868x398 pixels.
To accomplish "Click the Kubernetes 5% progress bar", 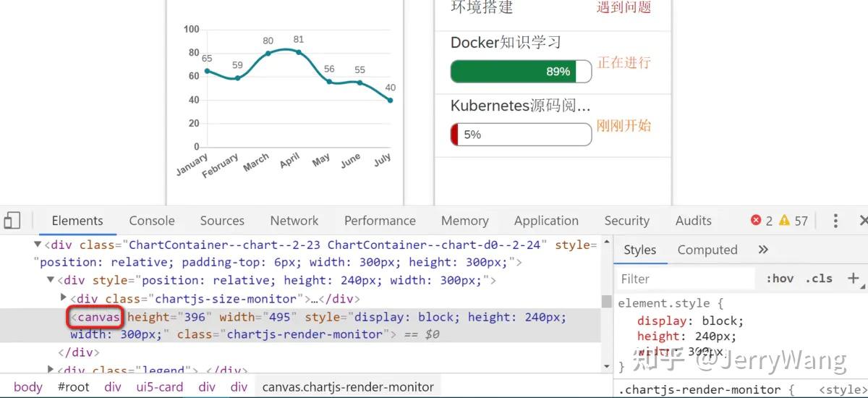I will pyautogui.click(x=521, y=135).
